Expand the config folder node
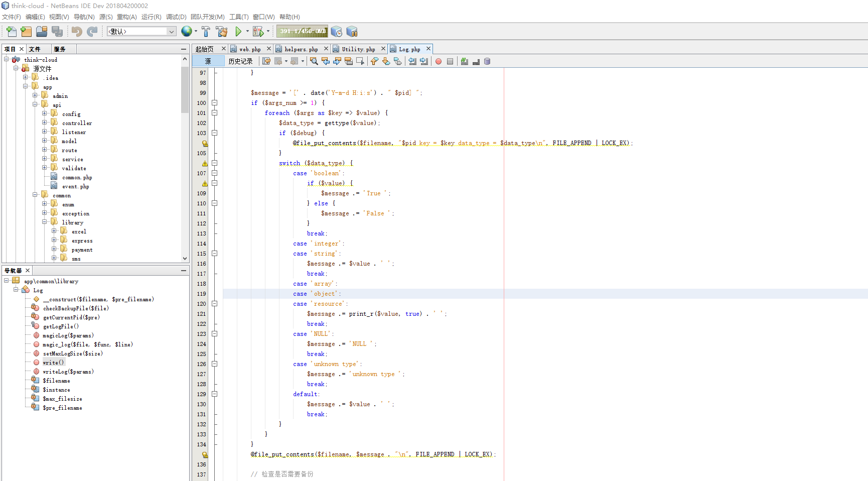 [45, 113]
